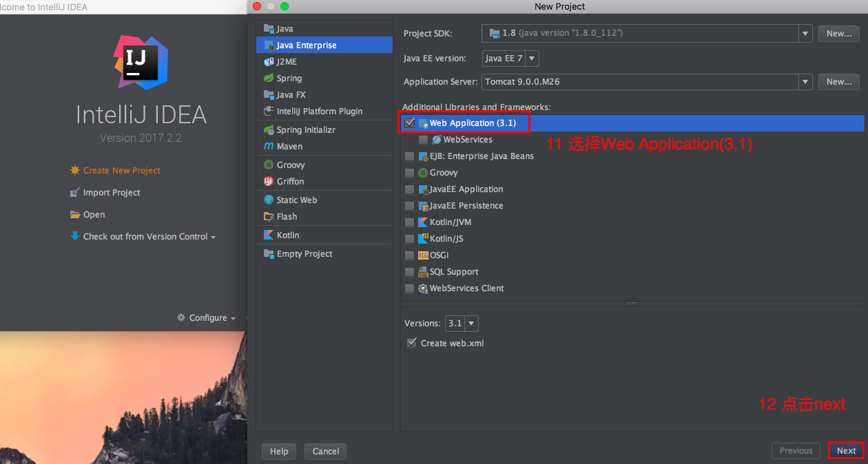Click the Kotlin/JVM framework icon
The image size is (868, 464).
tap(423, 222)
